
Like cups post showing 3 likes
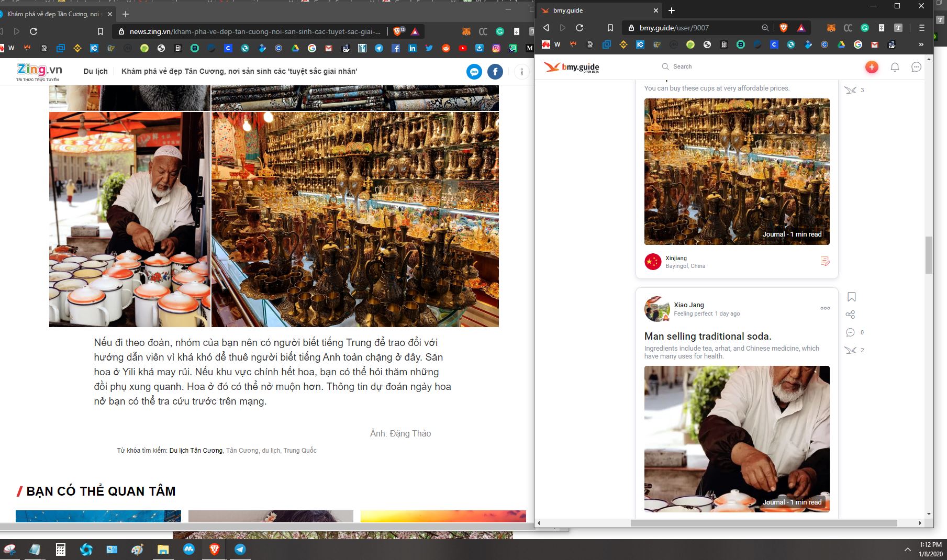pyautogui.click(x=850, y=90)
